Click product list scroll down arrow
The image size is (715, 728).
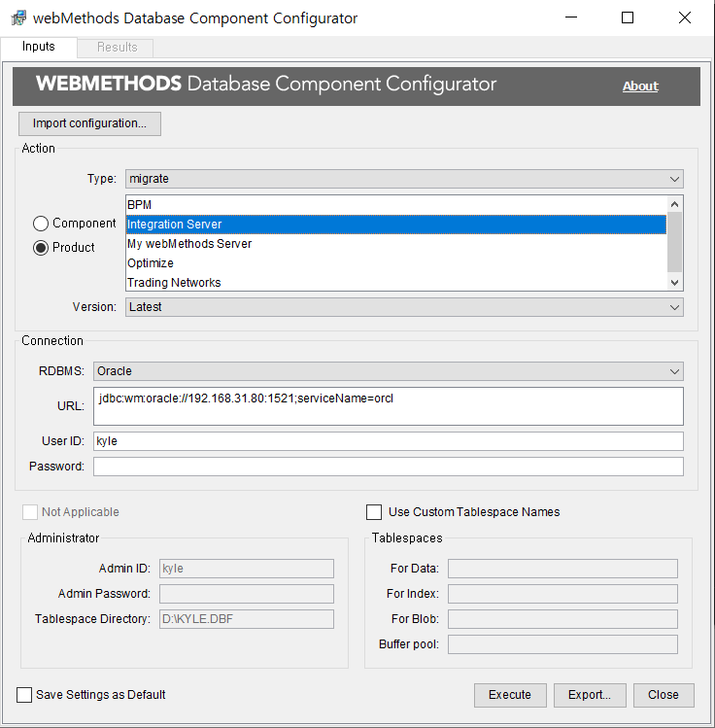(x=674, y=282)
